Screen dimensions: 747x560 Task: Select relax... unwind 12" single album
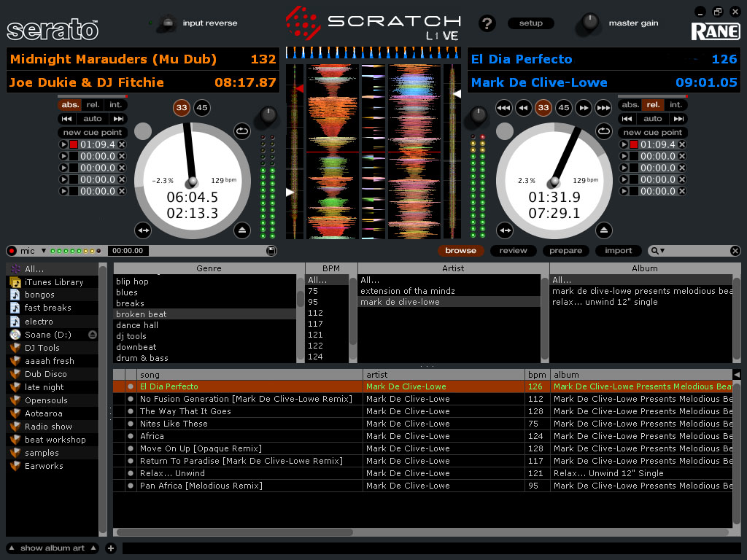coord(641,302)
